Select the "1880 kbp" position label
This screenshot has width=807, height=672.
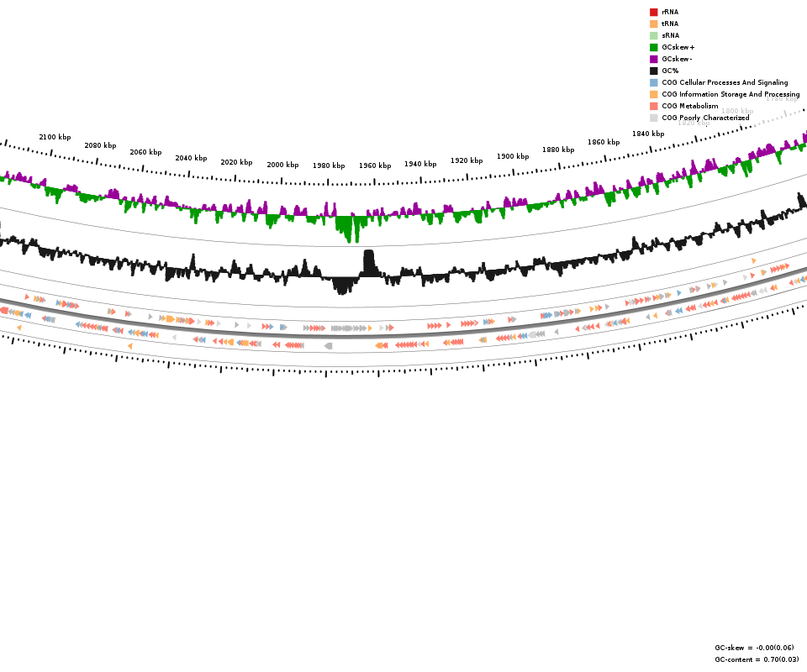point(558,150)
